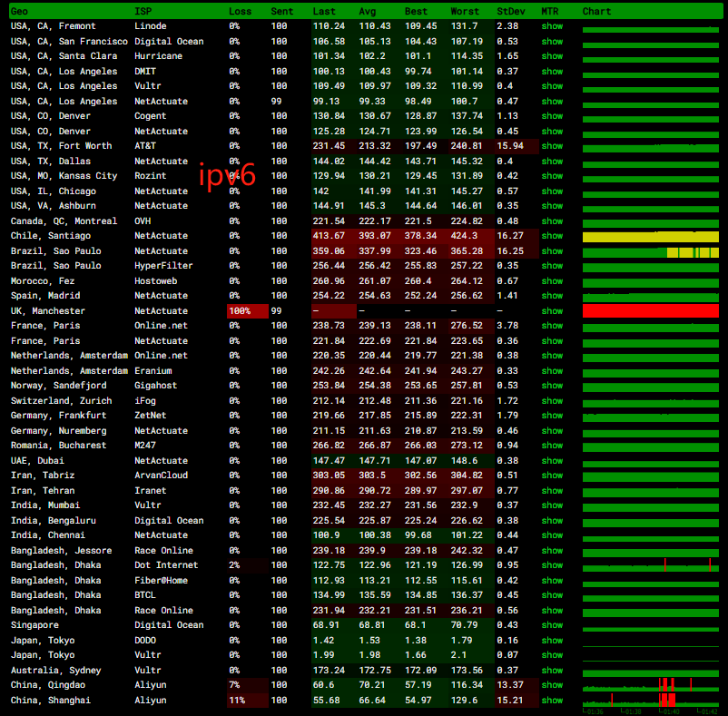Click the MTR column header
The width and height of the screenshot is (728, 716).
[x=550, y=11]
